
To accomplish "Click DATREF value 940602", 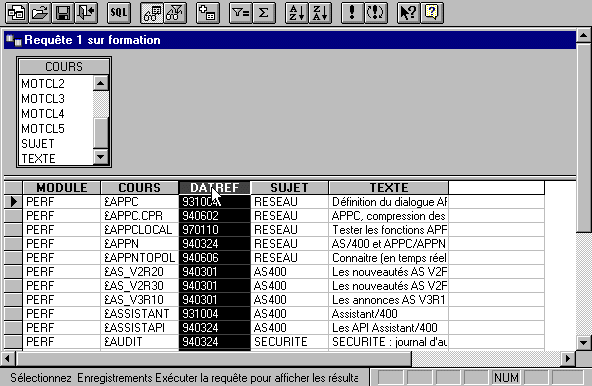I will click(214, 216).
